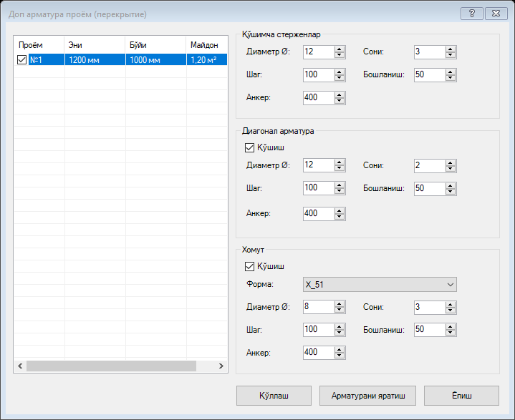Open the Форма X_51 dropdown
The image size is (515, 420).
(380, 285)
